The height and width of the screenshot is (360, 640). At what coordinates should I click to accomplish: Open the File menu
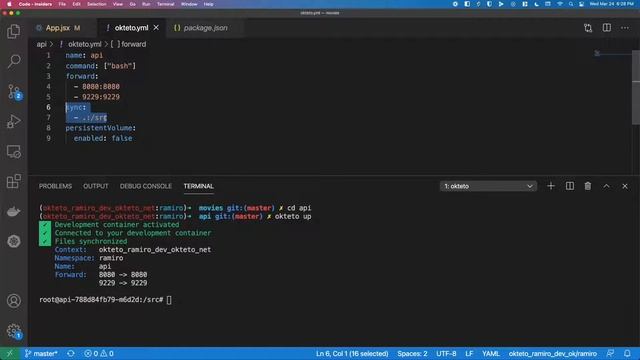pyautogui.click(x=62, y=4)
